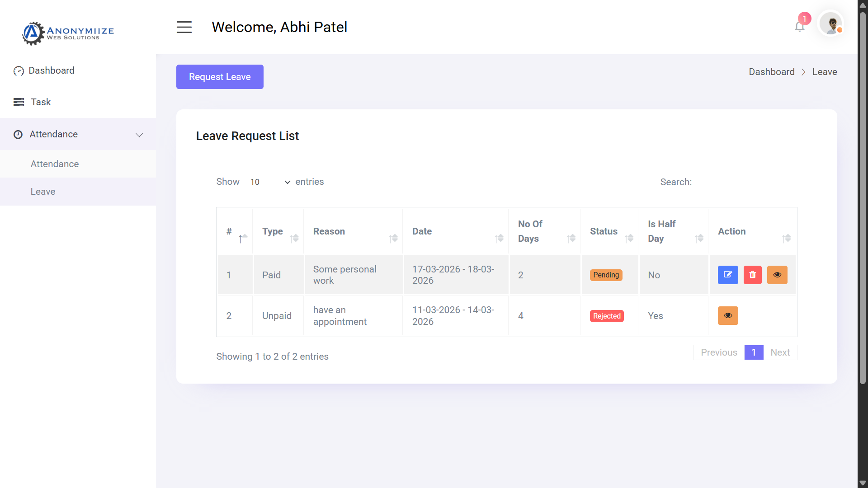Viewport: 868px width, 488px height.
Task: Click the Dashboard gauge icon
Action: (19, 71)
